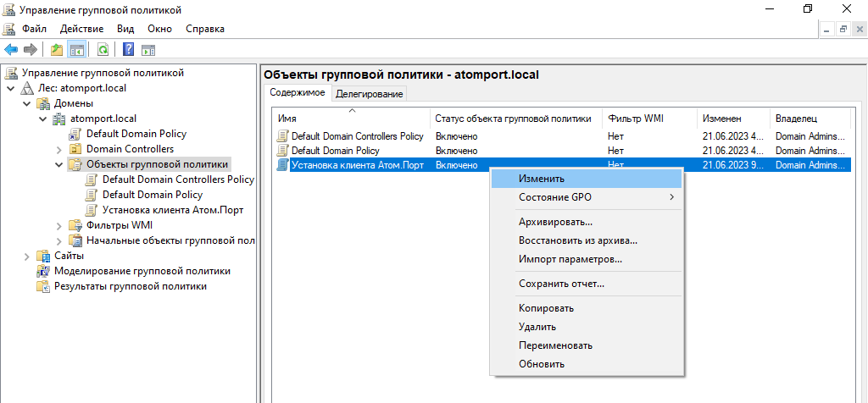
Task: Open the Действие menu in menu bar
Action: pyautogui.click(x=81, y=29)
